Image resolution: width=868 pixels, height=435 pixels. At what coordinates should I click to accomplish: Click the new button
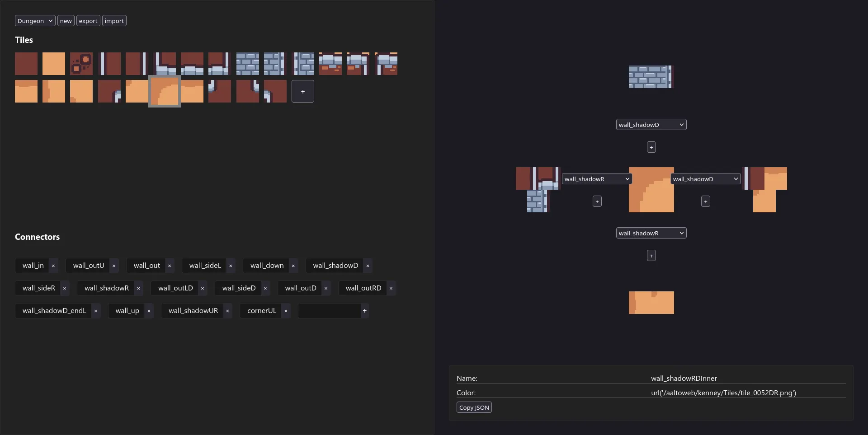point(66,21)
